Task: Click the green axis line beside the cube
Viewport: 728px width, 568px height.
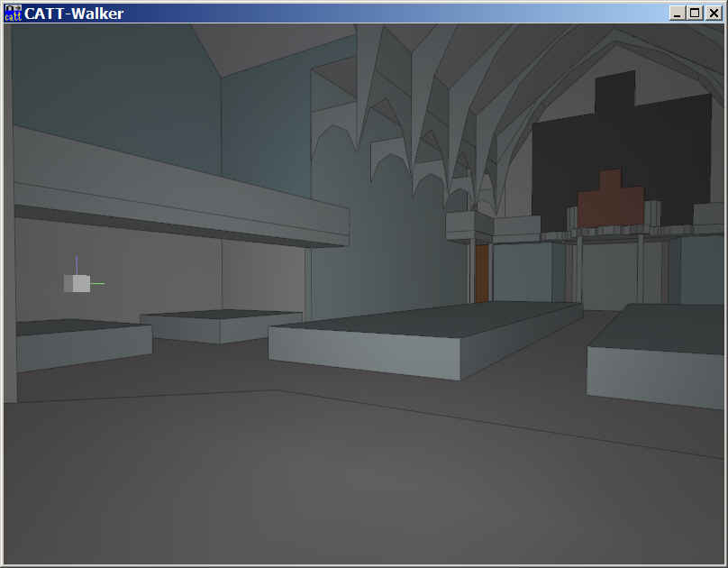Action: (x=98, y=283)
